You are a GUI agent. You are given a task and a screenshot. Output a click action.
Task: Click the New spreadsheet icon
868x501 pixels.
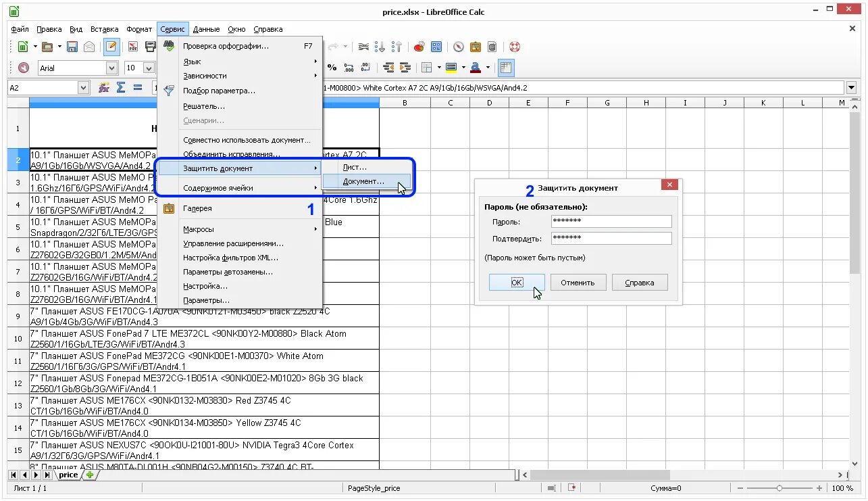[23, 47]
